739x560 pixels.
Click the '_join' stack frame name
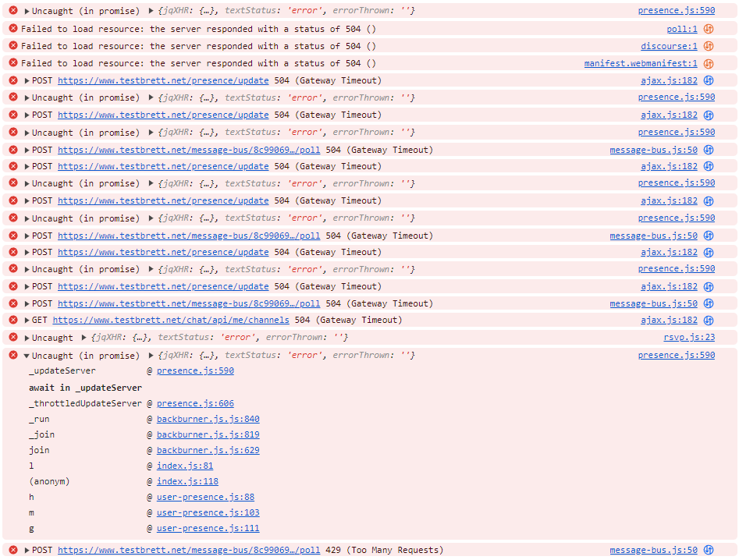pyautogui.click(x=41, y=434)
